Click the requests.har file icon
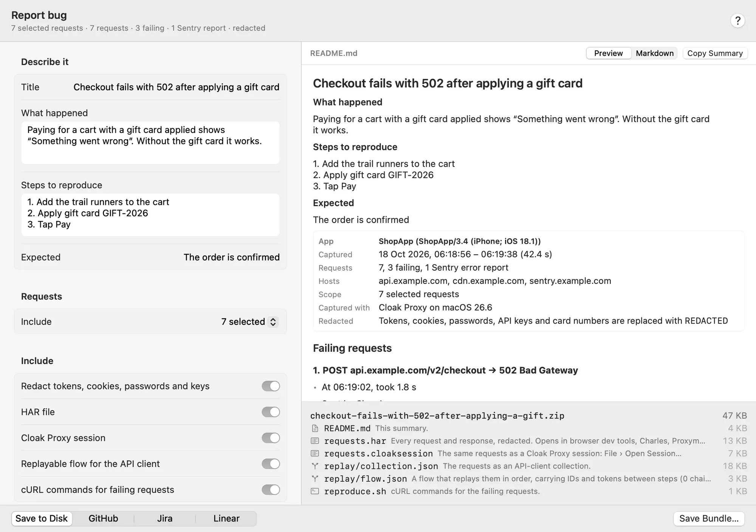756x532 pixels. [x=315, y=441]
